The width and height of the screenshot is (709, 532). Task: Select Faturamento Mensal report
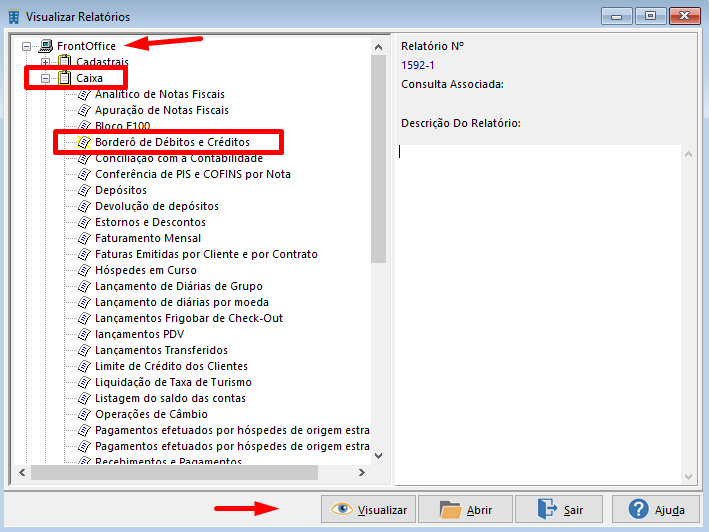point(148,238)
